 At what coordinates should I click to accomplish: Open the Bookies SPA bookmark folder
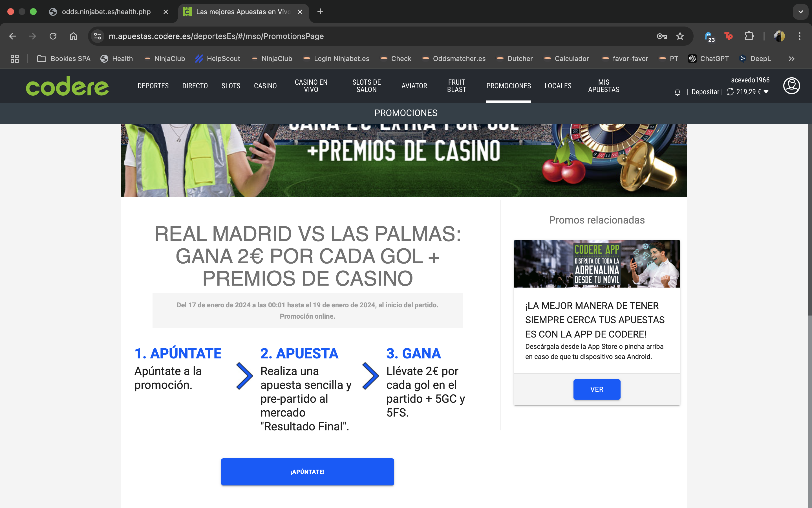[64, 59]
